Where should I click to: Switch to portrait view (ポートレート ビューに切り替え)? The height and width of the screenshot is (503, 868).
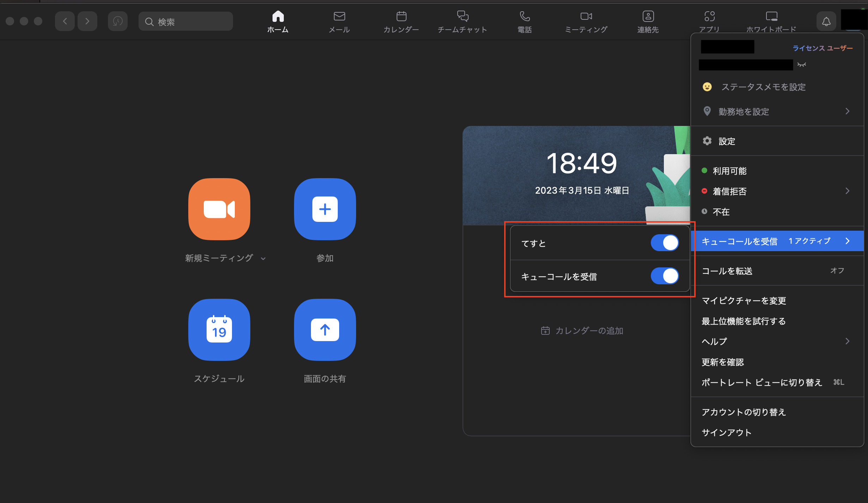(777, 382)
